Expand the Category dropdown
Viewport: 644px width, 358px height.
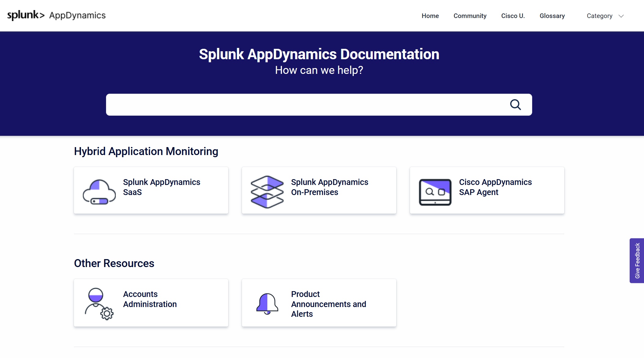[604, 16]
